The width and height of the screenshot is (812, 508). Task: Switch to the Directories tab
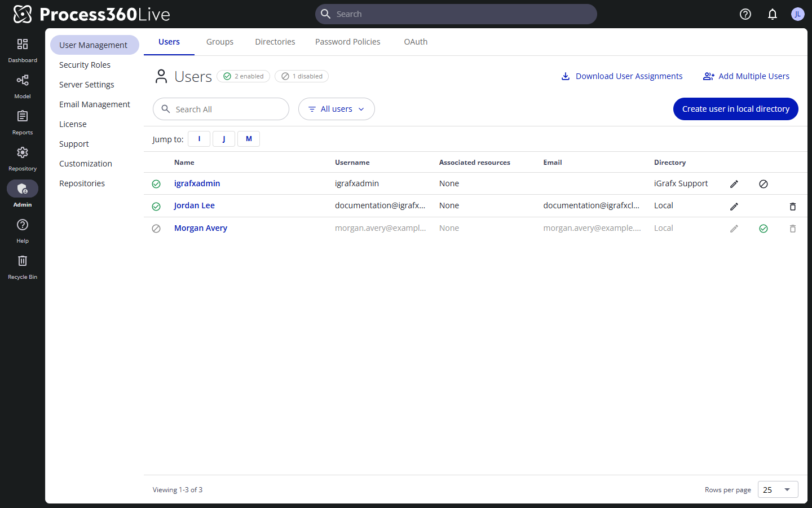[x=275, y=42]
